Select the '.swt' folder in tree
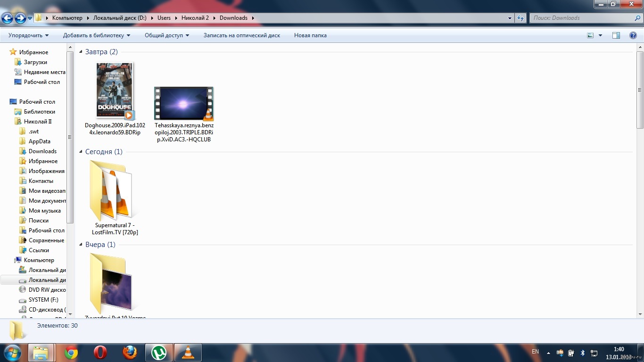644x362 pixels. [x=33, y=132]
